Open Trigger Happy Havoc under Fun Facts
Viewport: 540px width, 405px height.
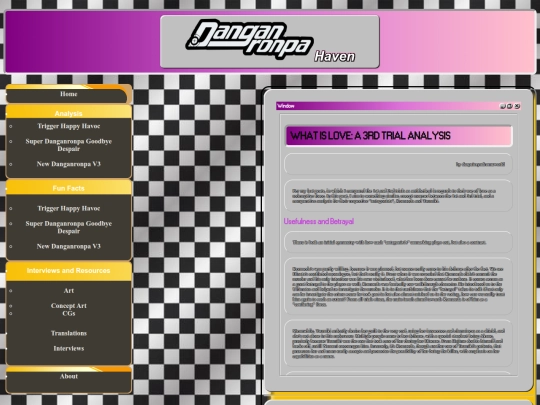69,208
